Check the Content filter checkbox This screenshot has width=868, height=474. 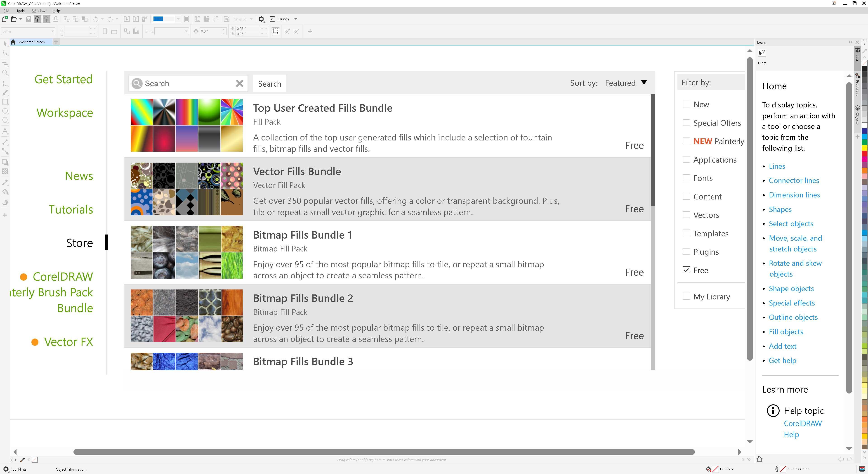tap(686, 196)
